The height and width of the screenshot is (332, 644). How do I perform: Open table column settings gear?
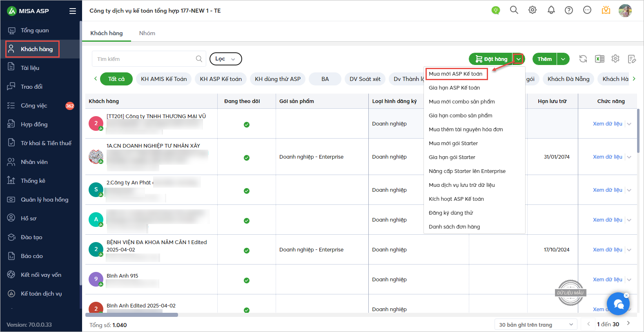click(615, 59)
